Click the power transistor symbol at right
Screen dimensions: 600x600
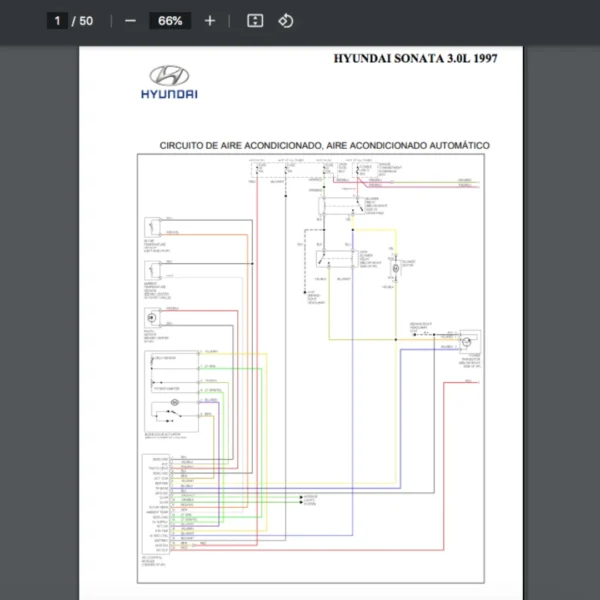468,344
